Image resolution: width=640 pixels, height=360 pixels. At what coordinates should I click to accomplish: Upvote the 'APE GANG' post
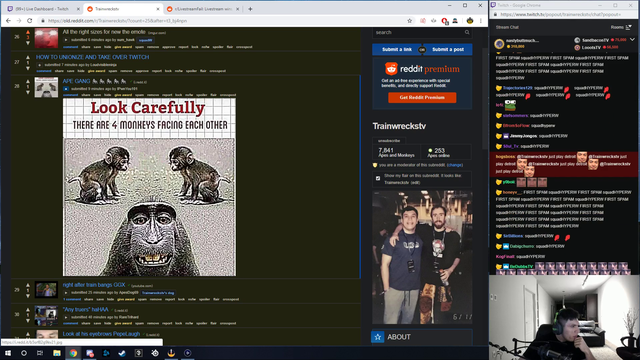[28, 82]
